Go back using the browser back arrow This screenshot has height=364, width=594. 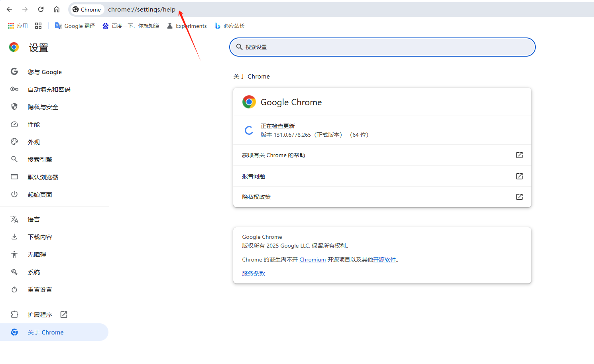click(x=10, y=9)
